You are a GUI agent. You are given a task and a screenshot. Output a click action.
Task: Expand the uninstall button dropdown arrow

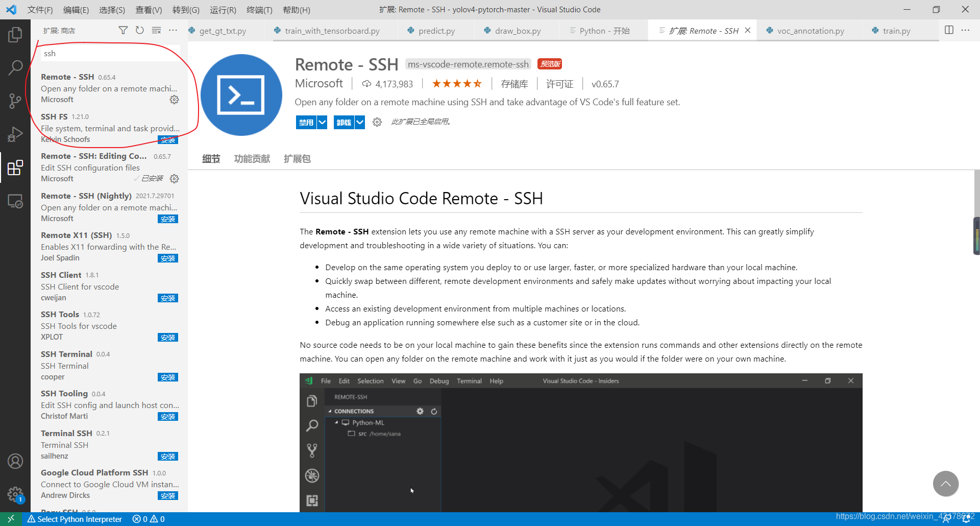[x=360, y=123]
